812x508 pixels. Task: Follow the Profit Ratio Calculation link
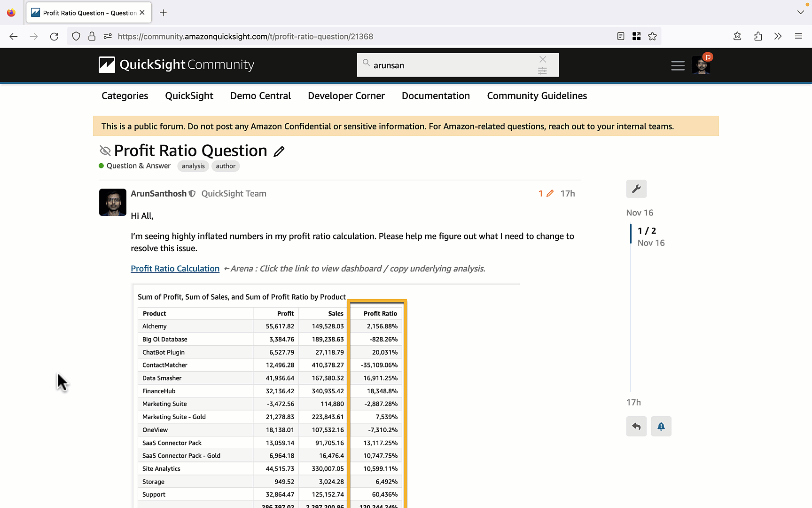175,269
